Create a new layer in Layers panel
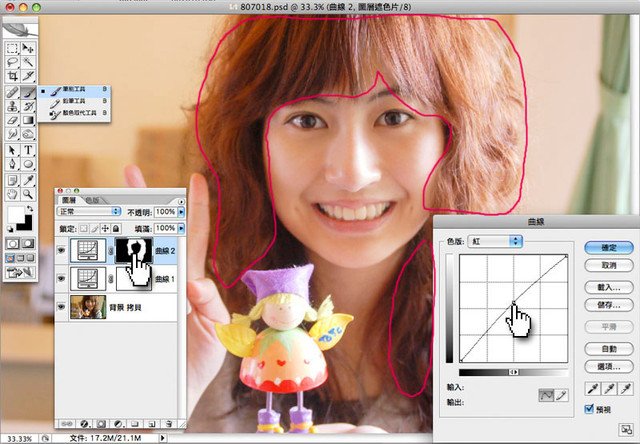Screen dimensions: 640x444 coord(151,424)
